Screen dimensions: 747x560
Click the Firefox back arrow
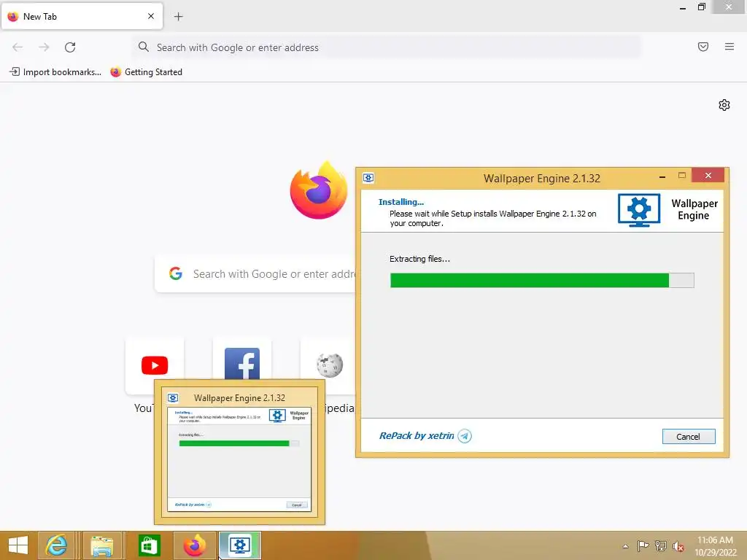18,47
